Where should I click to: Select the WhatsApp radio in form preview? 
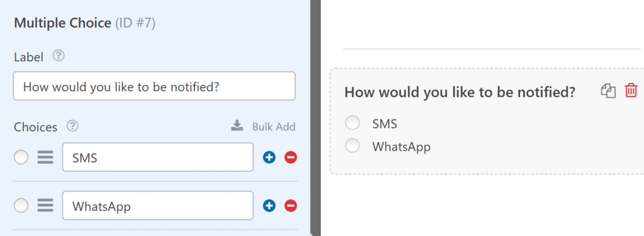[x=352, y=145]
